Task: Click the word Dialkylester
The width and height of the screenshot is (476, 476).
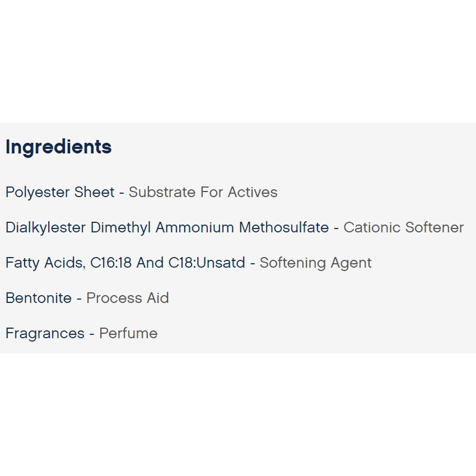Action: click(45, 227)
